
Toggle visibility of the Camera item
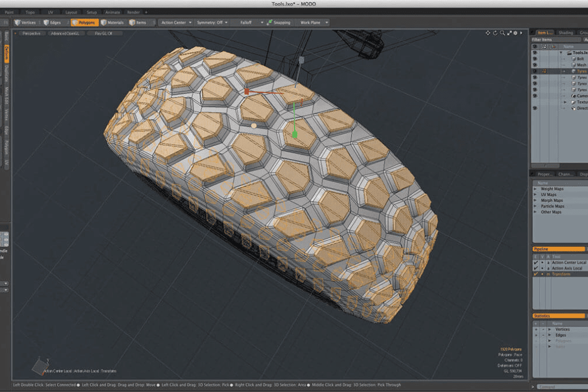pyautogui.click(x=535, y=96)
